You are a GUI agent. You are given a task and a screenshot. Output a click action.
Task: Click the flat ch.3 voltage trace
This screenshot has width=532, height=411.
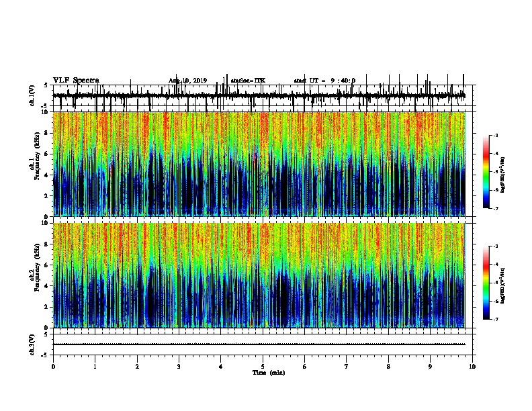pyautogui.click(x=259, y=345)
